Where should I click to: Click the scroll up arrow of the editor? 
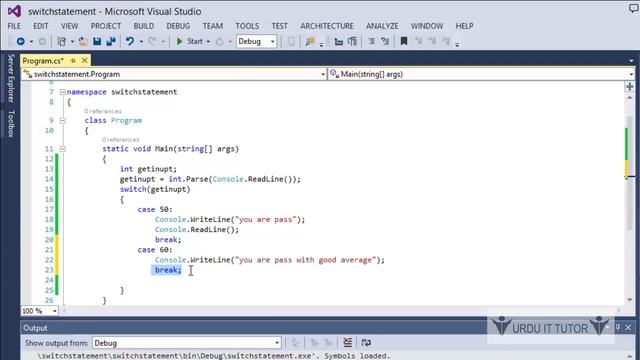click(629, 98)
